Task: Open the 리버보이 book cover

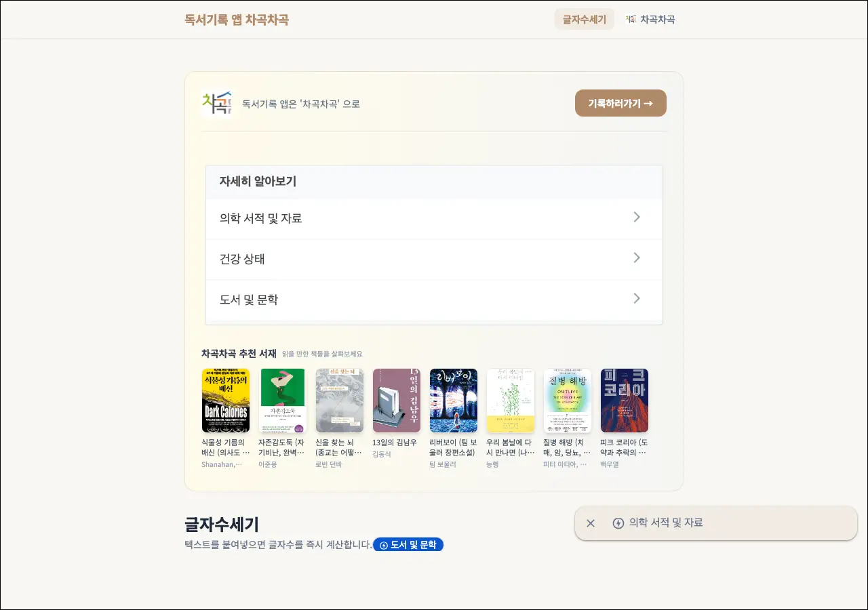Action: coord(454,401)
